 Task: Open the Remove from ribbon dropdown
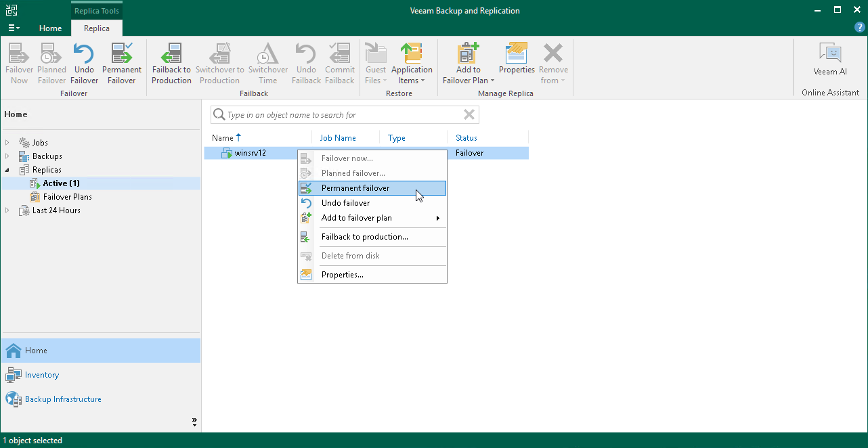tap(553, 64)
